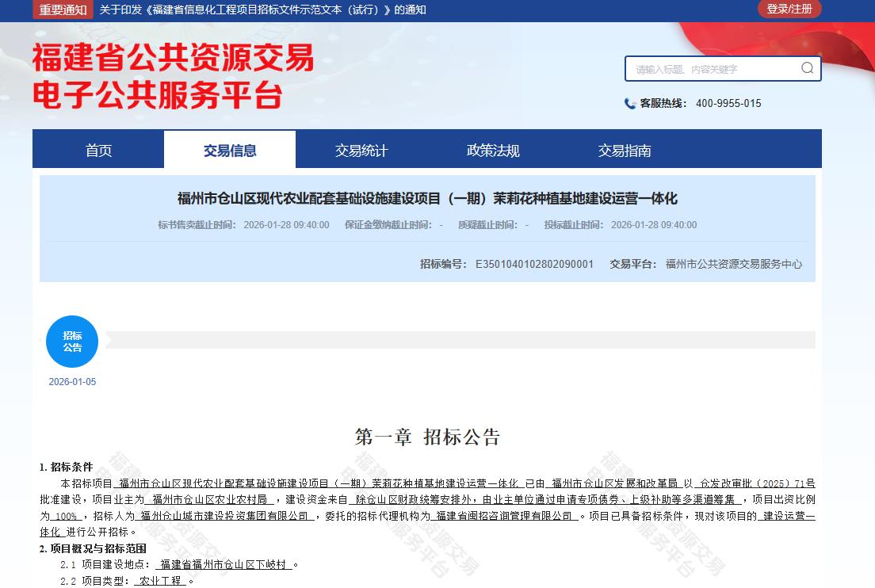Click the hotline number 400-9955-015

728,104
